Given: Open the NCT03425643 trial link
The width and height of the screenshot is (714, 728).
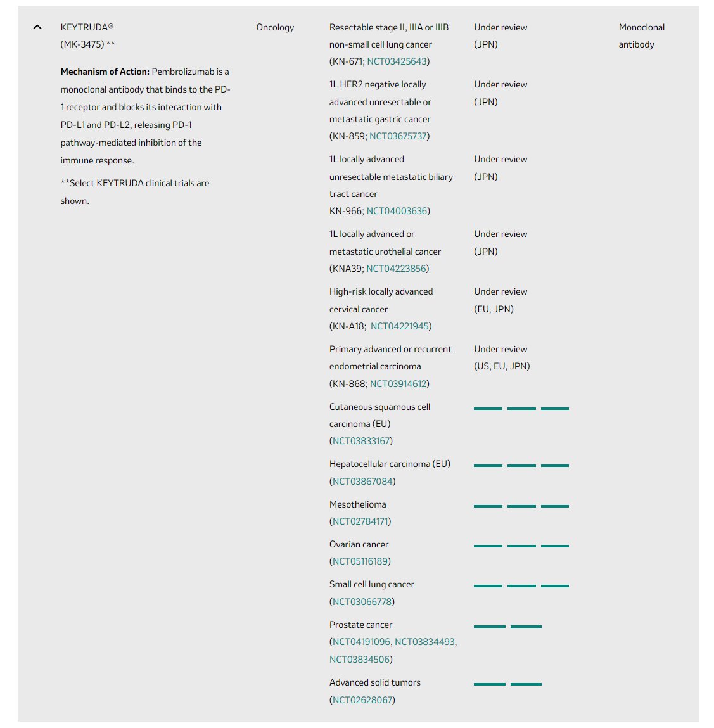Looking at the screenshot, I should coord(397,61).
